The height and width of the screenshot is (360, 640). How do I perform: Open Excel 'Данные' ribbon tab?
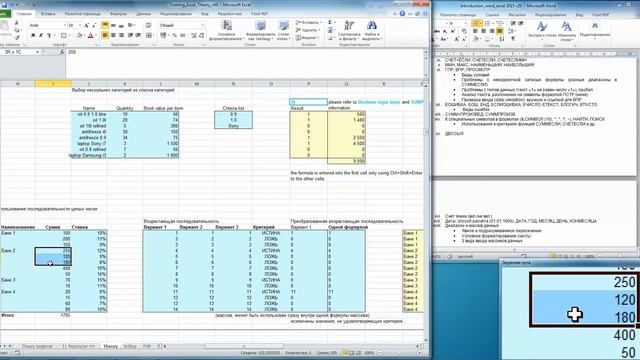point(143,13)
